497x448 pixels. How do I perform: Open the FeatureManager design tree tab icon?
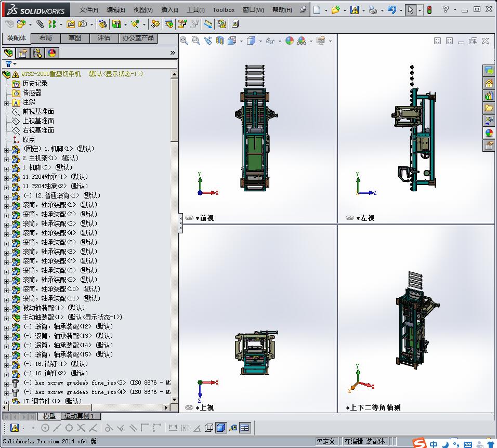[x=8, y=53]
